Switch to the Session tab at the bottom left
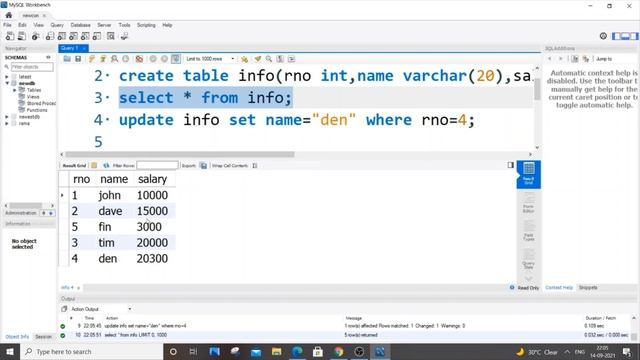Image resolution: width=640 pixels, height=360 pixels. 43,337
